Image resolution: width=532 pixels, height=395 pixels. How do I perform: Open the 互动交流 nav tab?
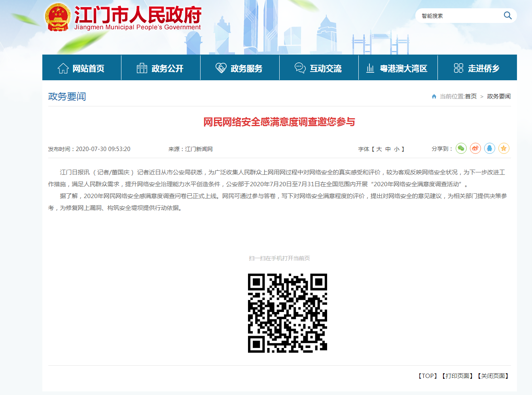click(319, 68)
